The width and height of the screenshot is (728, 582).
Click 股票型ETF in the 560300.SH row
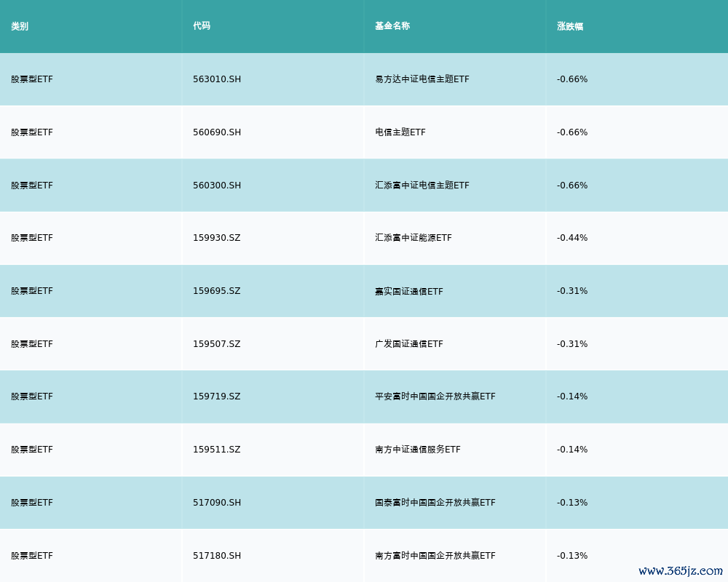click(x=32, y=186)
